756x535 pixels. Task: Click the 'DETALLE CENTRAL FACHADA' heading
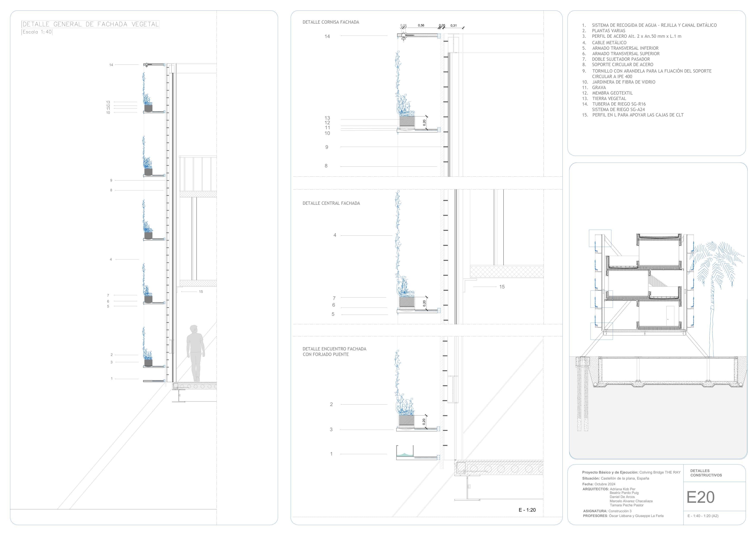click(331, 203)
